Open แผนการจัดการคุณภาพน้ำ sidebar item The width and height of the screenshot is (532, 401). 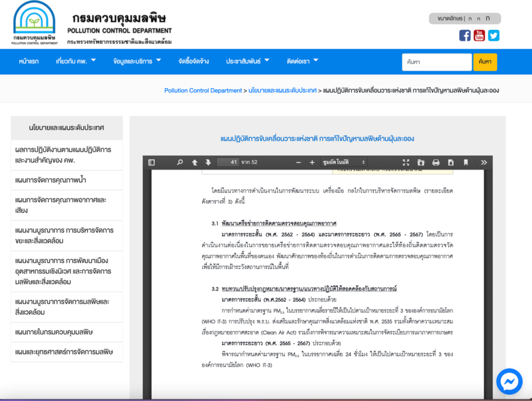click(x=67, y=180)
